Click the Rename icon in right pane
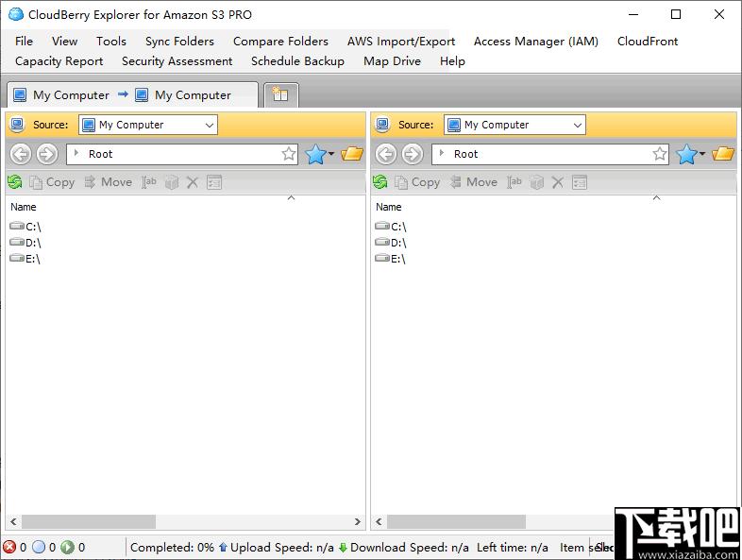The height and width of the screenshot is (560, 742). (514, 182)
